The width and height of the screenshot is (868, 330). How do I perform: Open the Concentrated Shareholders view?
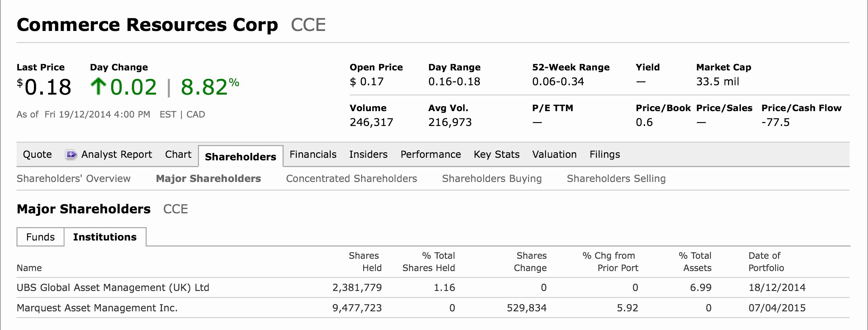pos(352,179)
